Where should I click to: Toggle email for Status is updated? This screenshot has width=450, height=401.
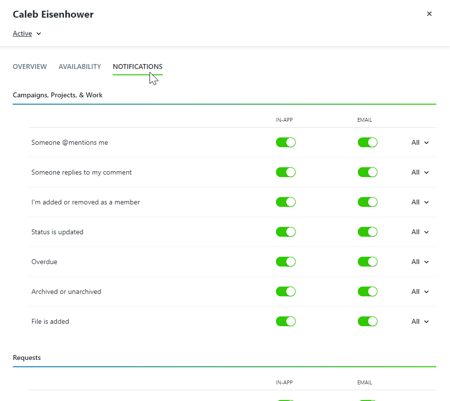367,232
